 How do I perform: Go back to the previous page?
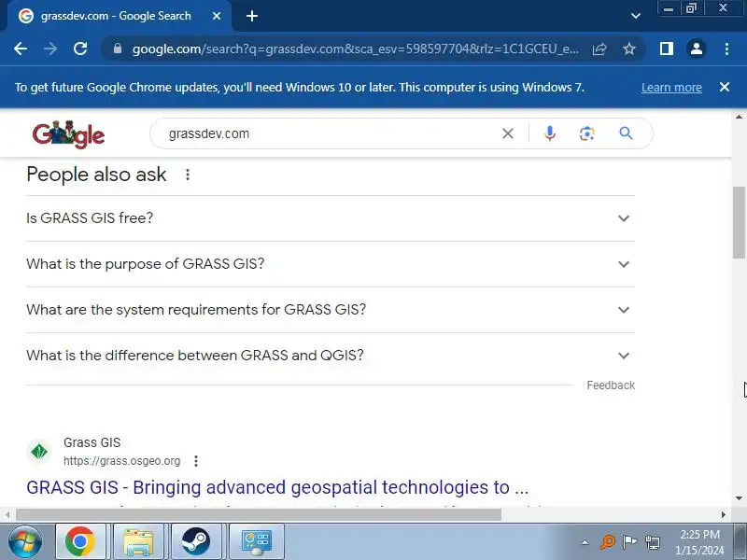[21, 49]
